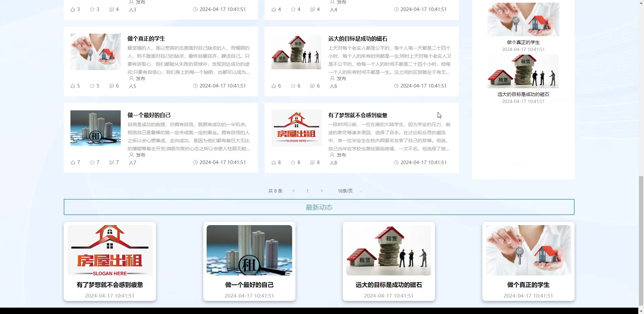Click the clock icon in 有了梦想就不会感到疲惫 card
This screenshot has width=644, height=314.
[396, 162]
